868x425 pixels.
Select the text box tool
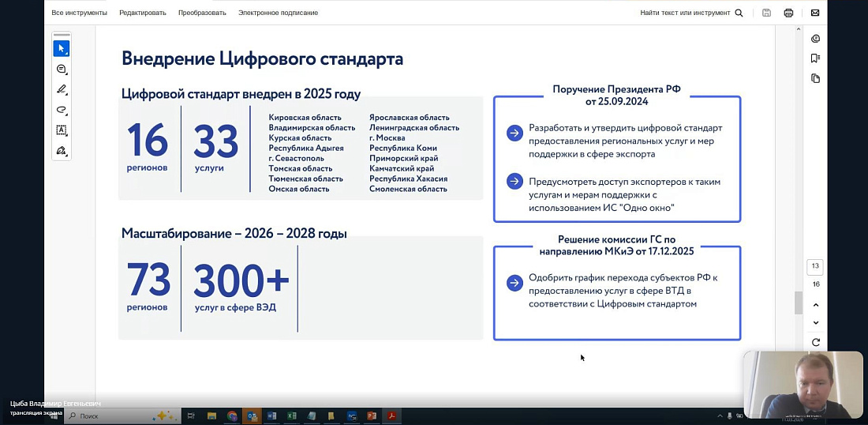[61, 130]
